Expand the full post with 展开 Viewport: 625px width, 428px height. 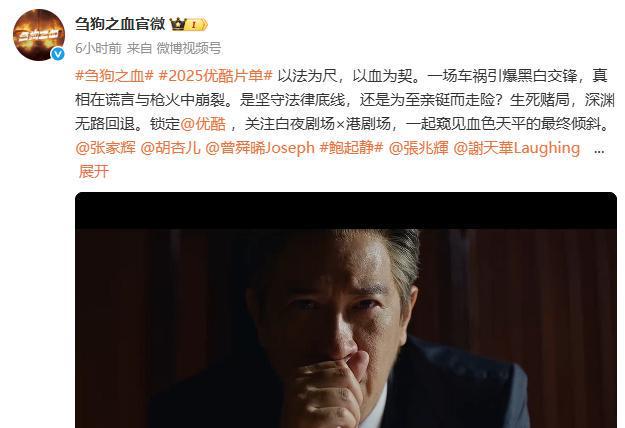point(94,172)
